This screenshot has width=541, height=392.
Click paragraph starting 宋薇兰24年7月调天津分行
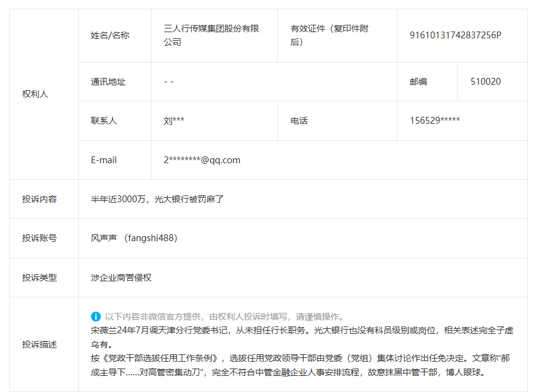302,338
